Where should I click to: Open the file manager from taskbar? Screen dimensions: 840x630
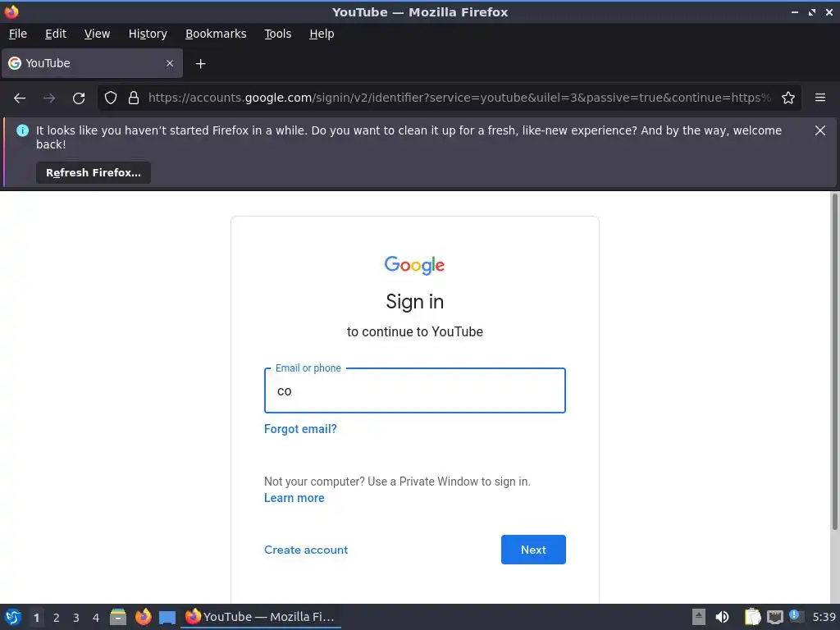(118, 617)
